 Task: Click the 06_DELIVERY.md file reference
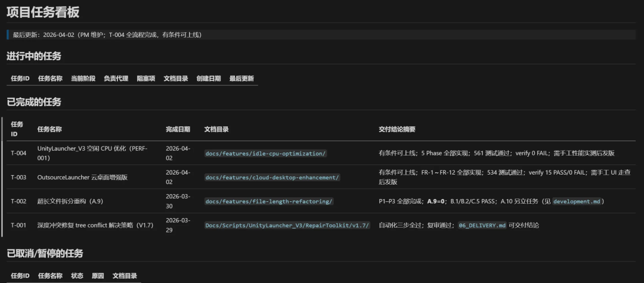click(482, 225)
